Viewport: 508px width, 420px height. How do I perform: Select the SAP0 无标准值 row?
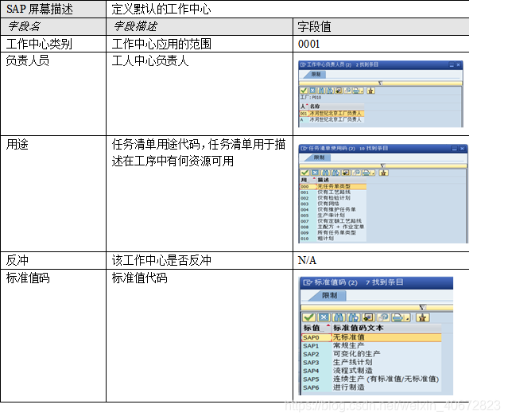(x=371, y=337)
